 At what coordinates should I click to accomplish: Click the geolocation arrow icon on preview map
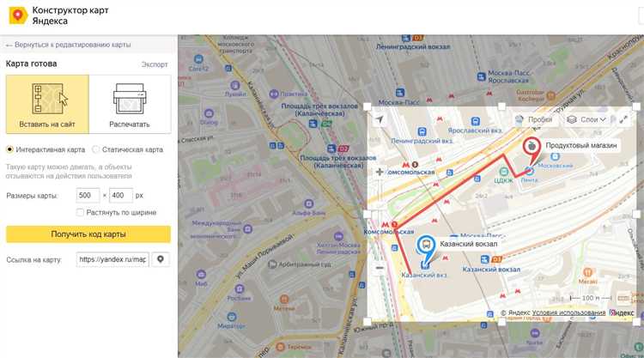pyautogui.click(x=380, y=119)
